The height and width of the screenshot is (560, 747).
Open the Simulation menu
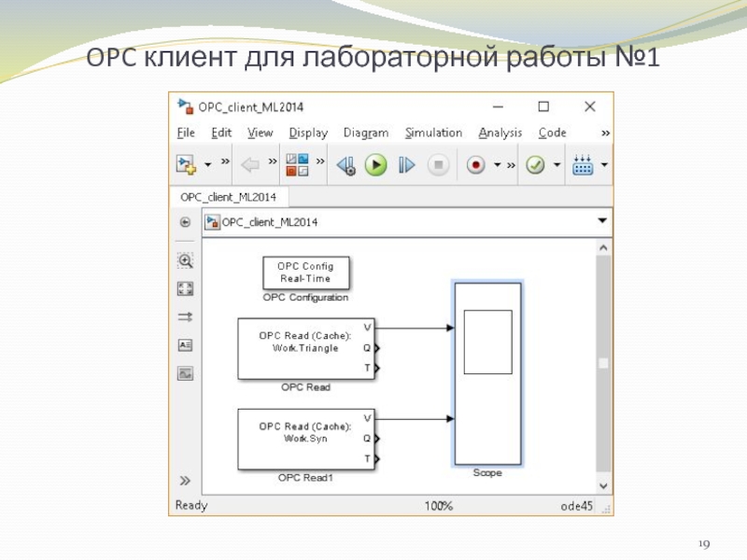pos(433,133)
